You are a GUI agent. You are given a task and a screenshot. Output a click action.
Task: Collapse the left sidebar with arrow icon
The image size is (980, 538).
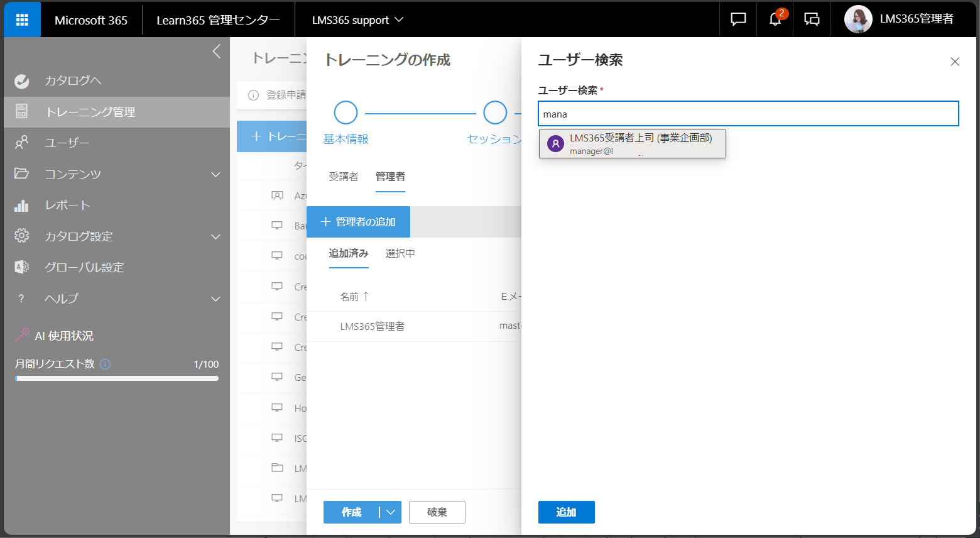pyautogui.click(x=216, y=52)
